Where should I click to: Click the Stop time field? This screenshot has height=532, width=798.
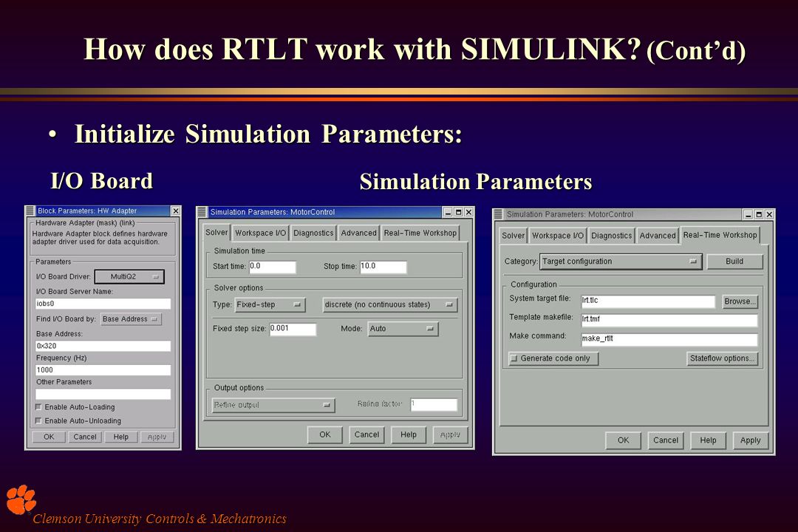point(383,266)
